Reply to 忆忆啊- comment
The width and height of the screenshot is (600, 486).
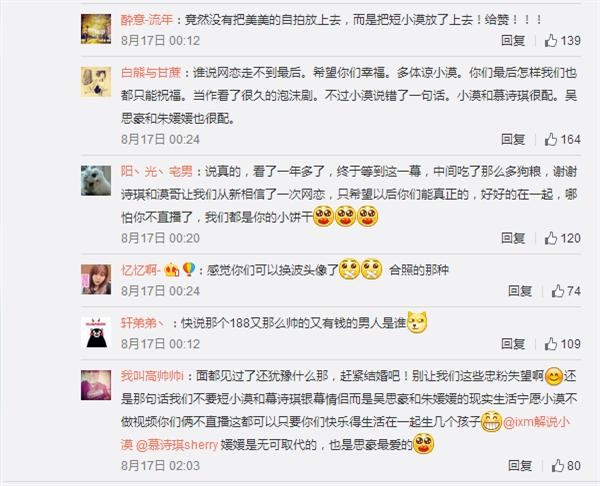click(x=520, y=291)
